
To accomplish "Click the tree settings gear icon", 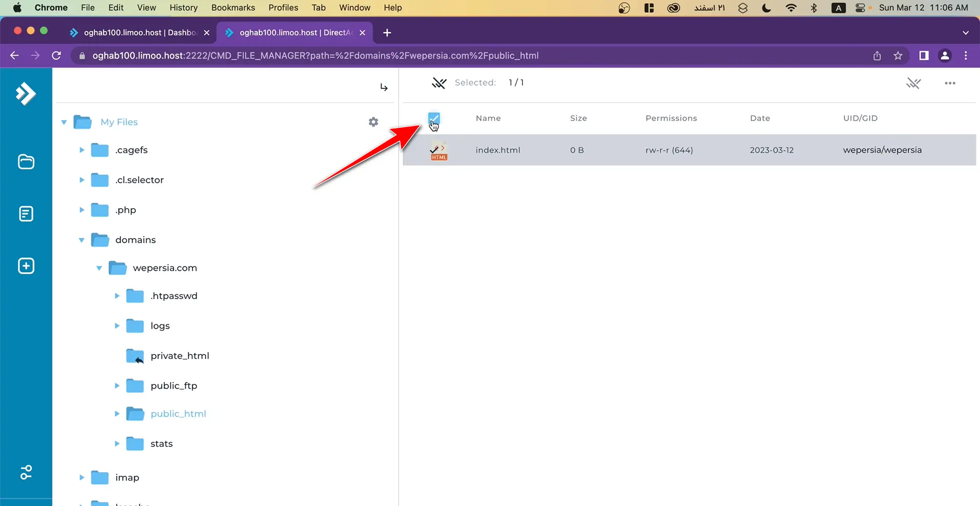I will pyautogui.click(x=374, y=122).
